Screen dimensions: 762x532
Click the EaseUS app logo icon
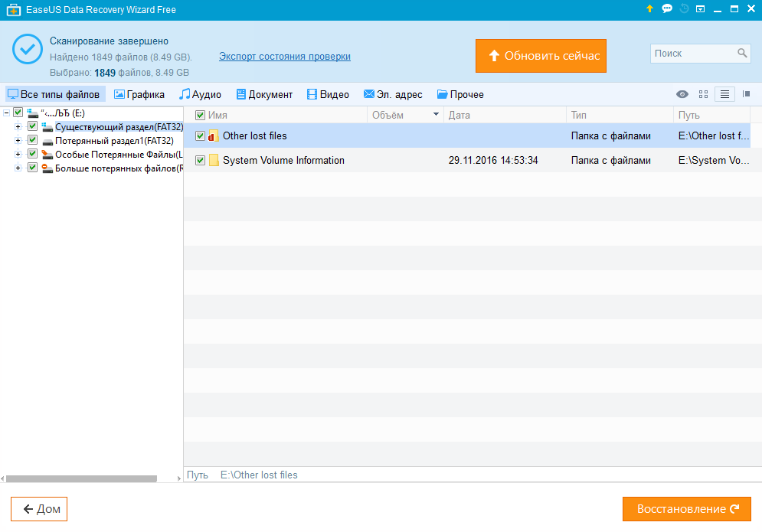point(14,10)
